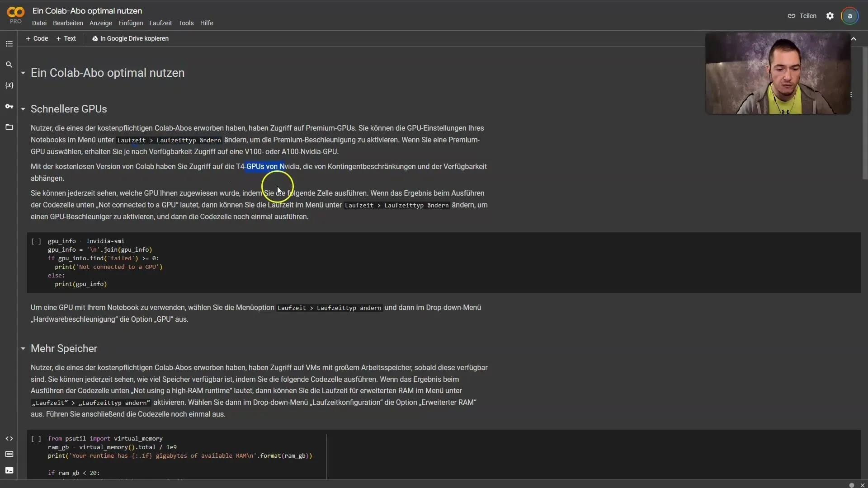The image size is (868, 488).
Task: Click the Anzeige menu item
Action: (101, 23)
